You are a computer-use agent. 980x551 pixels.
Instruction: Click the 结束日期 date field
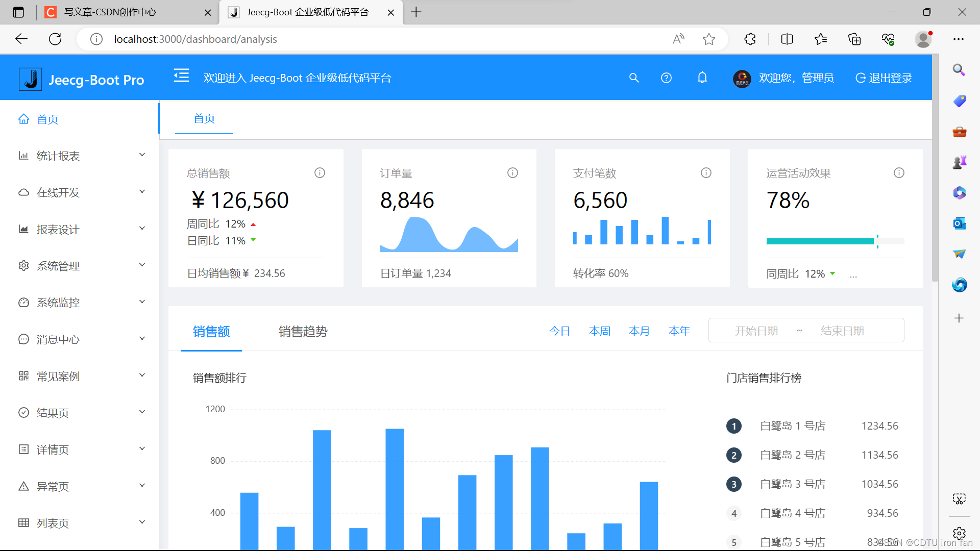(x=842, y=331)
